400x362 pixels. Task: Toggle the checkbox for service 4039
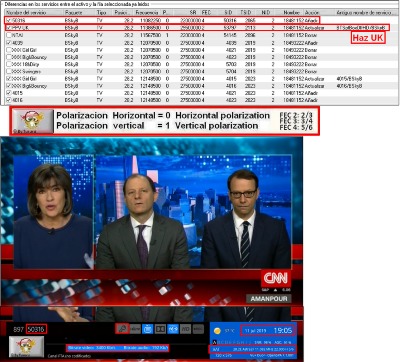click(x=9, y=43)
